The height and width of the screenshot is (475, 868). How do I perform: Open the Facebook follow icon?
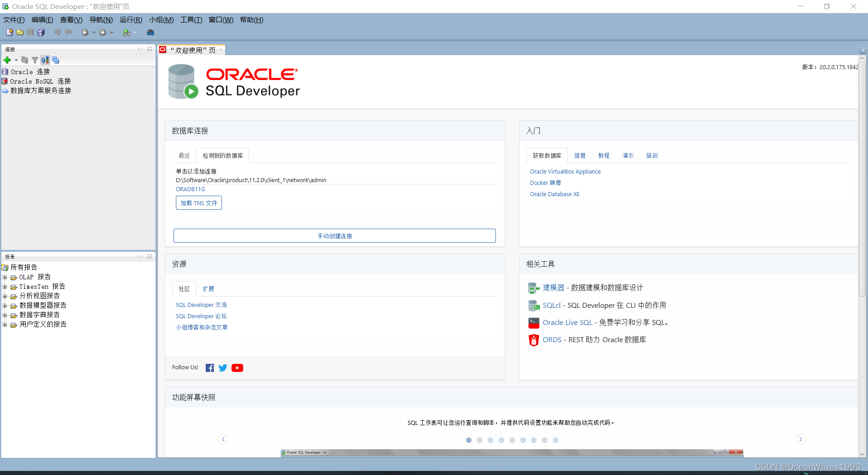[210, 368]
